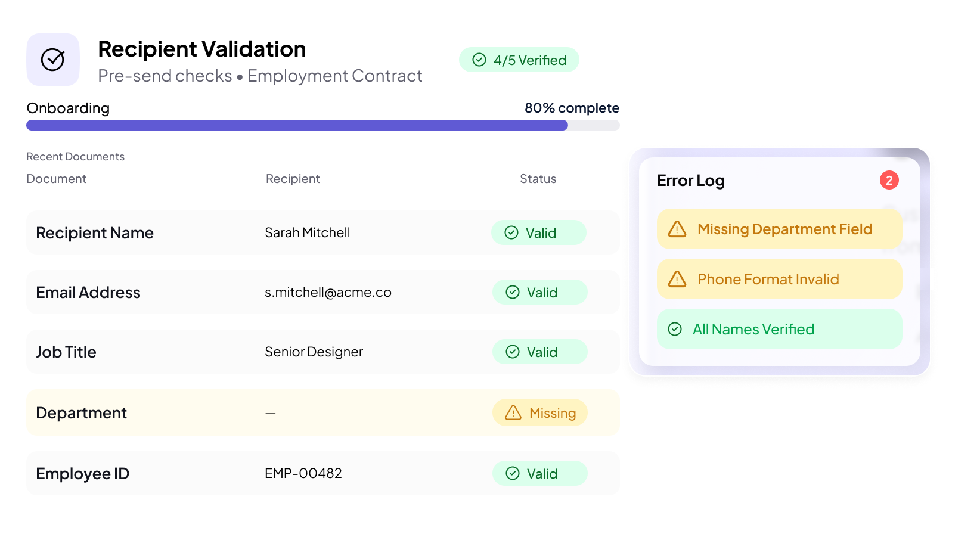The height and width of the screenshot is (540, 980).
Task: Click the Valid badge for Recipient Name
Action: pos(538,232)
